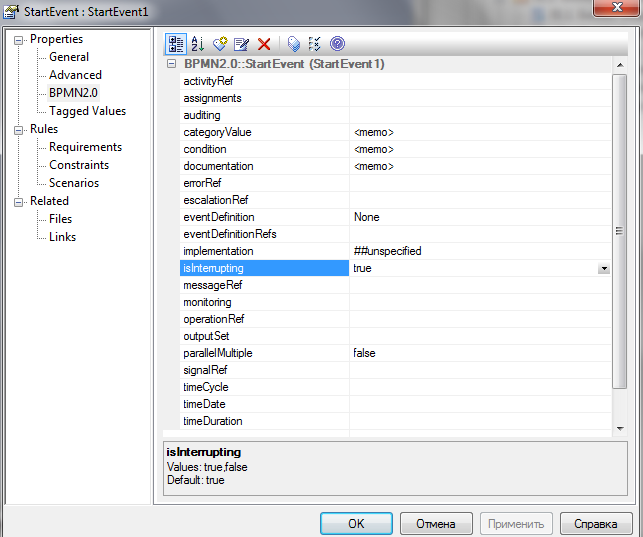Click the ##unspecified implementation value
This screenshot has width=643, height=537.
[x=388, y=251]
